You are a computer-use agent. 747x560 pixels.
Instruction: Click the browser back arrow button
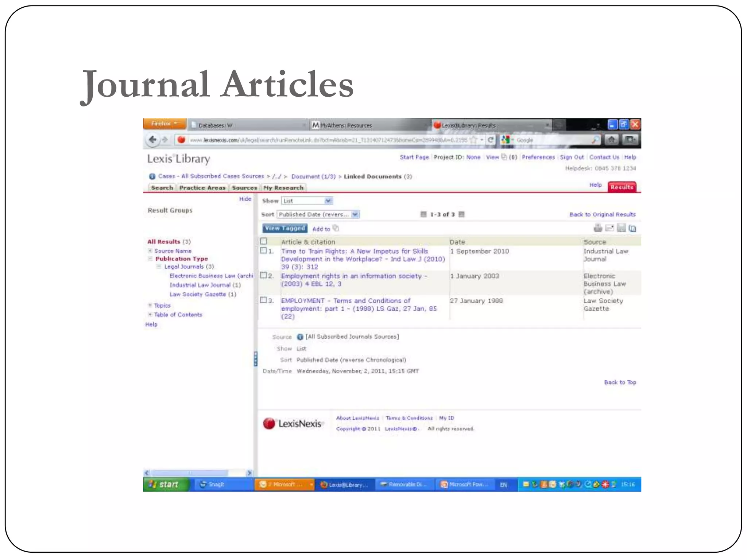click(152, 140)
